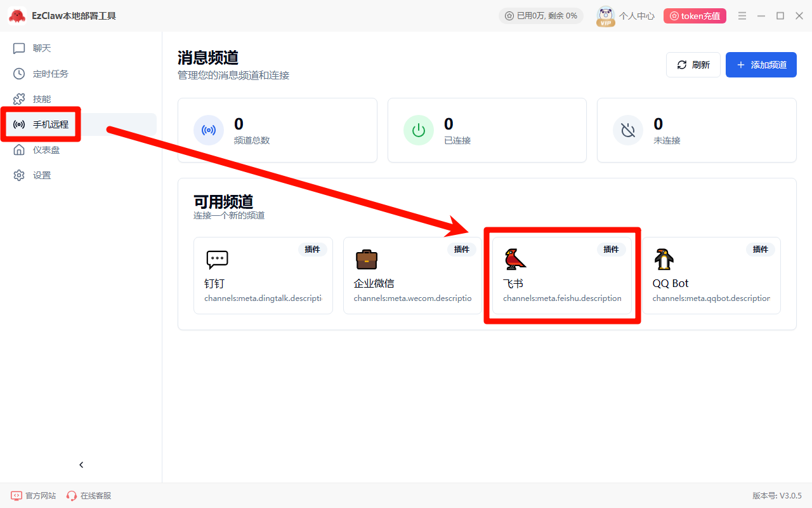812x508 pixels.
Task: Click the token充值 recharge button
Action: pos(695,16)
